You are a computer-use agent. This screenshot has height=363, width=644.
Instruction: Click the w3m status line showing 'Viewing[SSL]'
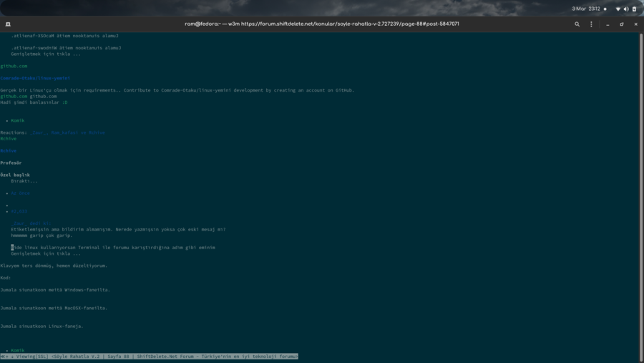pos(149,357)
